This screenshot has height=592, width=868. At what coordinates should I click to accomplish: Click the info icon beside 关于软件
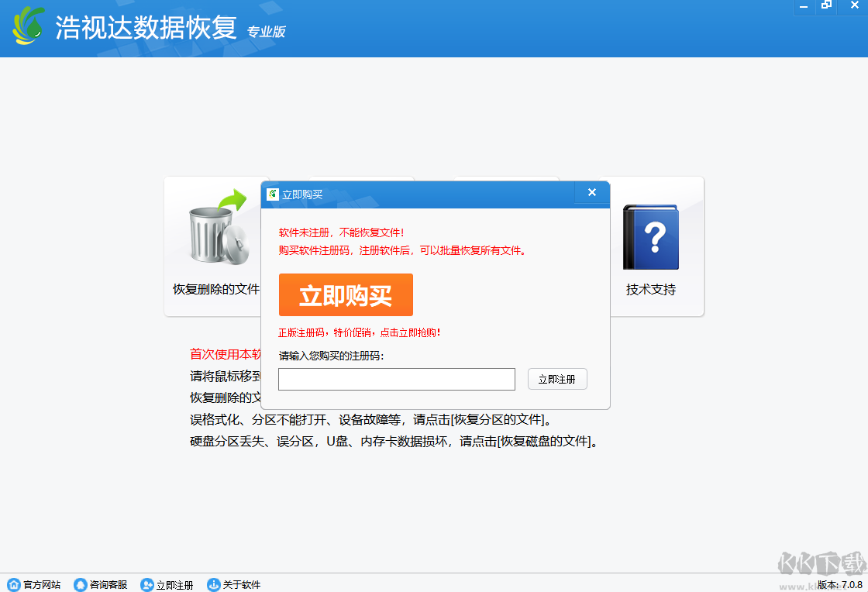(212, 585)
